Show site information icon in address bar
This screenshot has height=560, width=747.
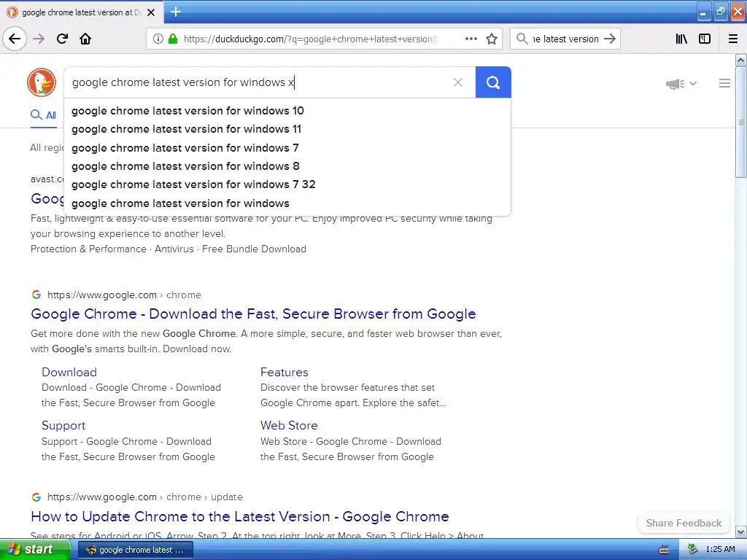pyautogui.click(x=158, y=39)
